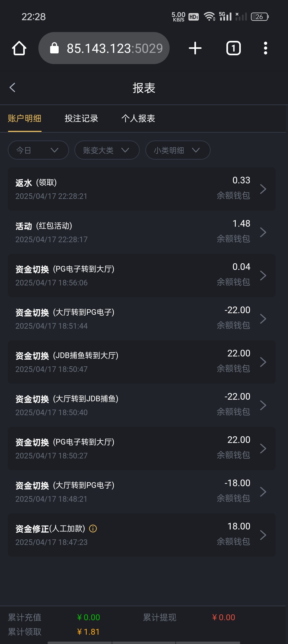Open the 大厅转到JDB捕鱼 -22.00 record
This screenshot has width=288, height=644.
[x=141, y=405]
